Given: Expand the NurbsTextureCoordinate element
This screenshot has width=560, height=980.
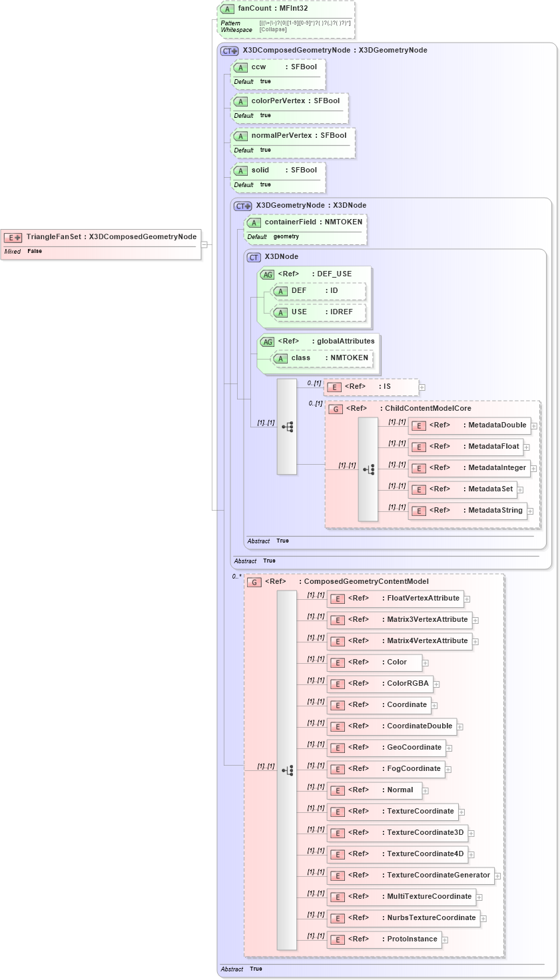Looking at the screenshot, I should pyautogui.click(x=484, y=919).
